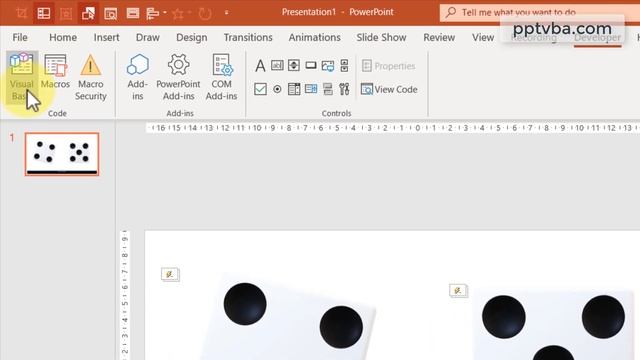Image resolution: width=640 pixels, height=360 pixels.
Task: Open the Visual Basic editor
Action: click(22, 78)
